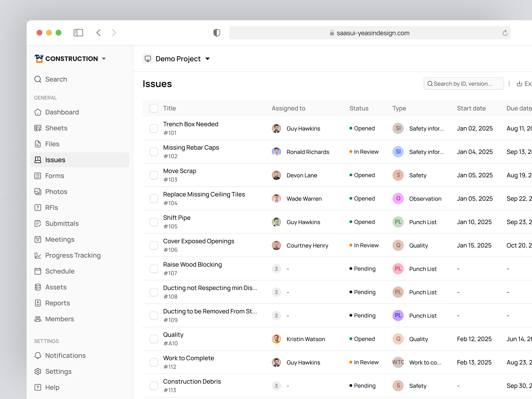Screen dimensions: 532x399
Task: Select Issues in the sidebar
Action: (x=80, y=160)
